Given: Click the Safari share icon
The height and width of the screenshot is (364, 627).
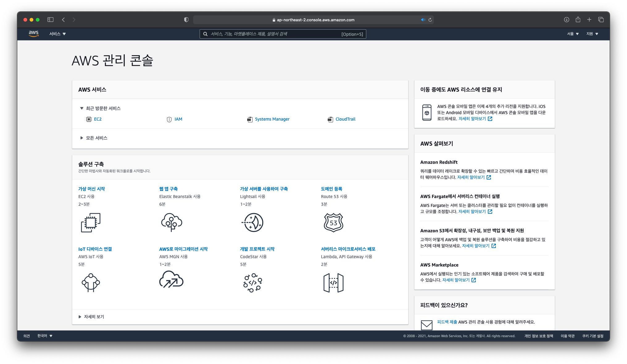Looking at the screenshot, I should coord(578,20).
